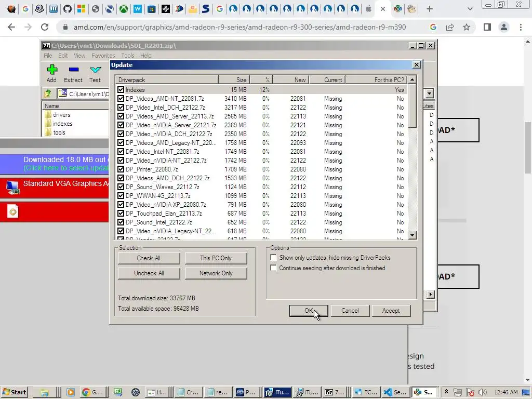Sort list by For this PC? column
Image resolution: width=532 pixels, height=399 pixels.
376,79
